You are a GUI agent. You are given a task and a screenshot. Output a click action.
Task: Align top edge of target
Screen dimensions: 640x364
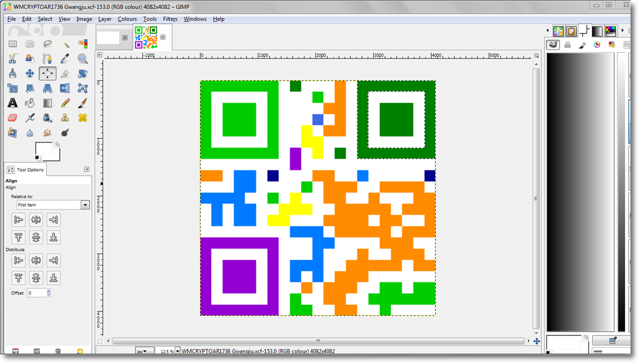18,237
